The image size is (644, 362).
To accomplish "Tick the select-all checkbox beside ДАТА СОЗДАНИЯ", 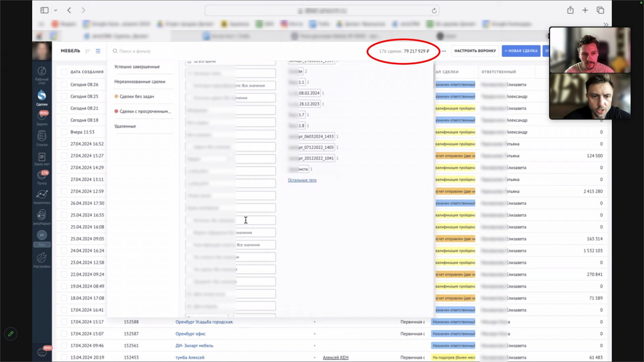I will (64, 72).
